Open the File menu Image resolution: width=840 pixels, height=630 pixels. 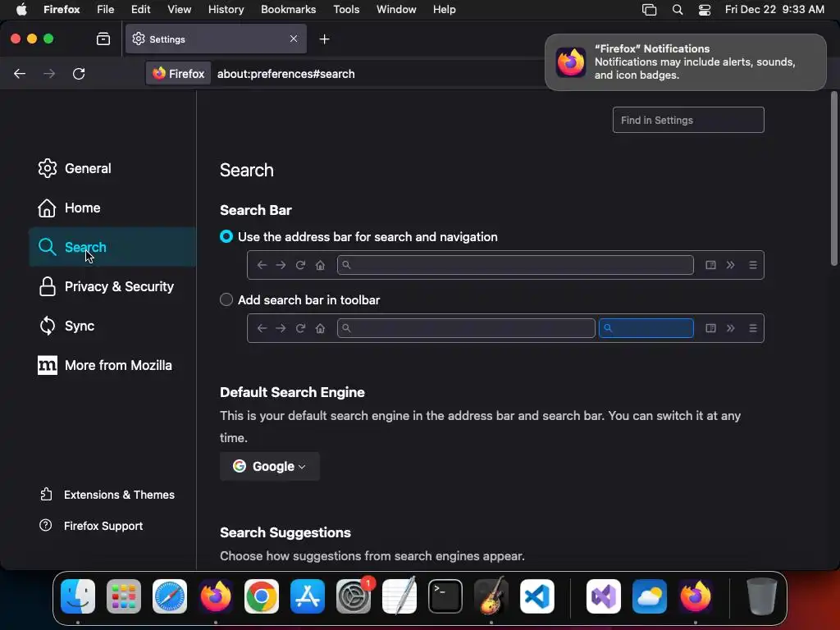(x=106, y=9)
